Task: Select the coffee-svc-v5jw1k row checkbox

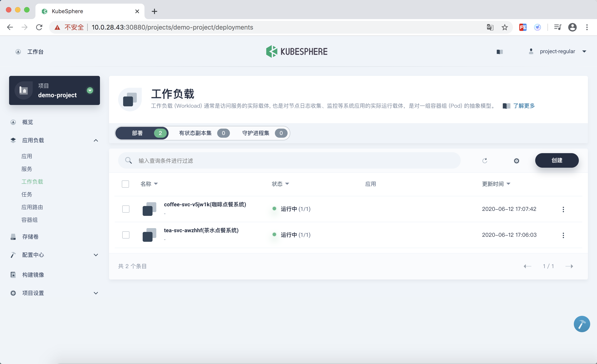Action: (x=126, y=209)
